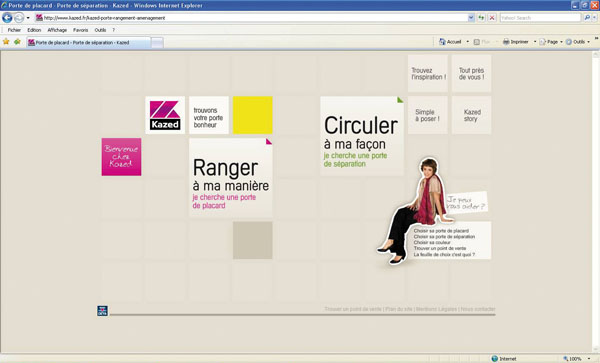Click inside the Yahoo Search field
The width and height of the screenshot is (600, 363).
[540, 18]
